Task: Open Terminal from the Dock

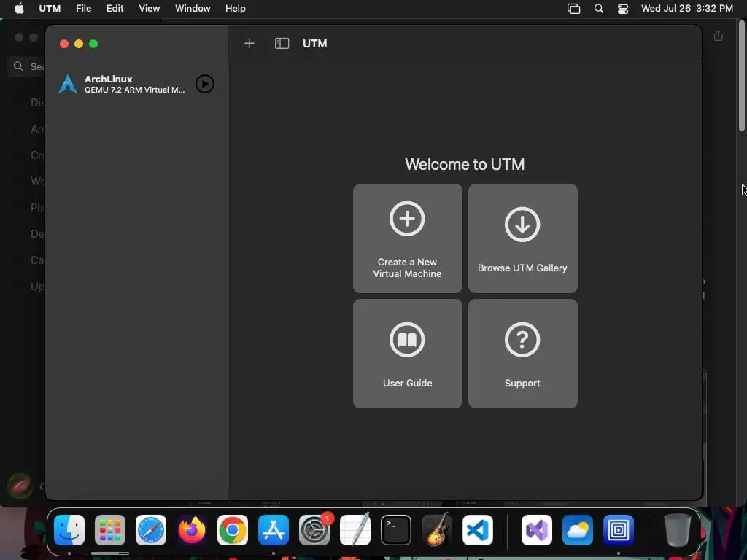Action: [396, 530]
